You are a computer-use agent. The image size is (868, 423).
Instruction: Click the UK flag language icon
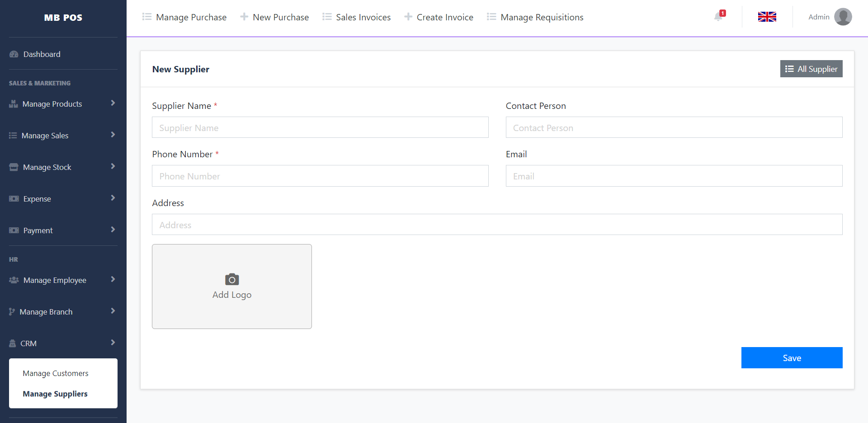point(767,17)
